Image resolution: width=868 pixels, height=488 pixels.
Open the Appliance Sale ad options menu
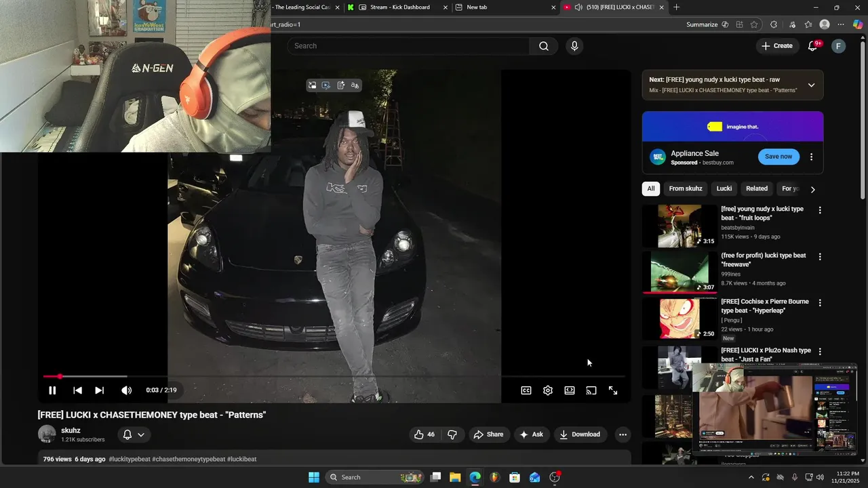[811, 157]
